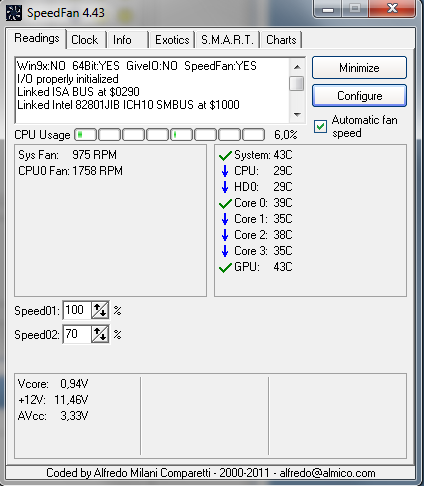Click the blue down arrow beside CPU temperature
424x486 pixels.
[x=225, y=171]
